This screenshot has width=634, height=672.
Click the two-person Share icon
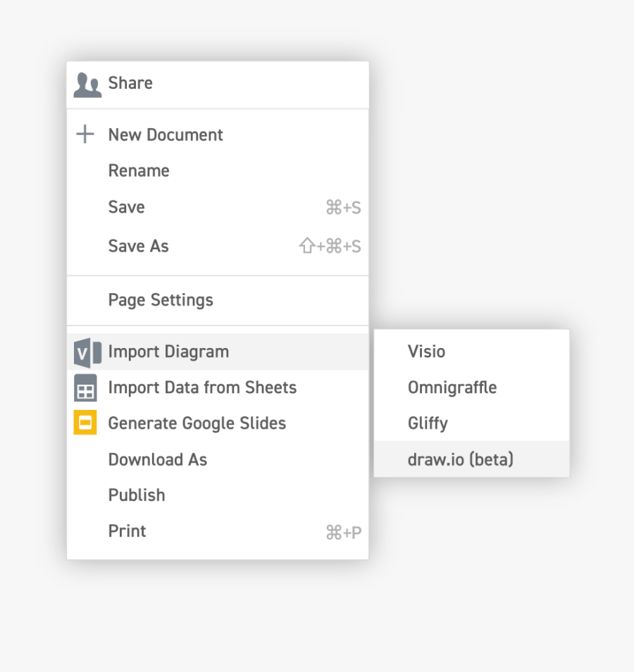point(87,85)
